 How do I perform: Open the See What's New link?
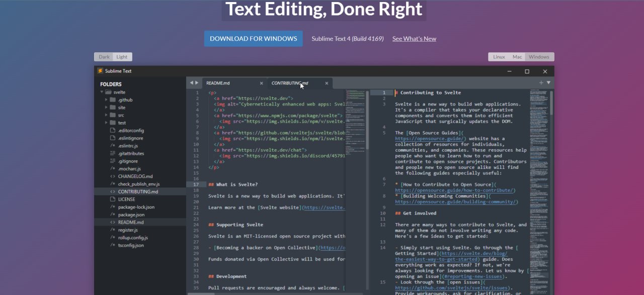414,39
